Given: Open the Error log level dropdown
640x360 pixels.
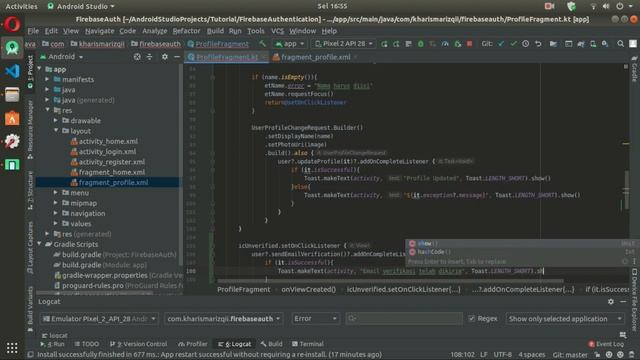Looking at the screenshot, I should [x=315, y=318].
